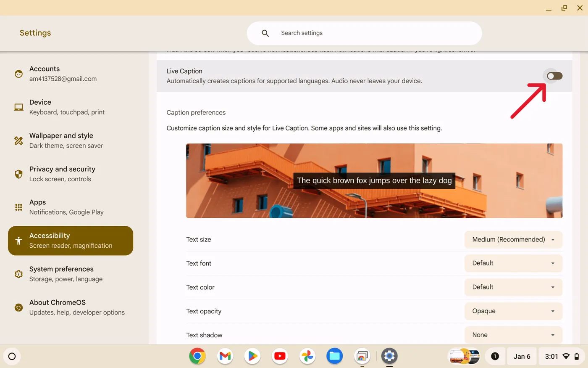The width and height of the screenshot is (588, 368).
Task: Open the Text font dropdown
Action: (x=513, y=263)
